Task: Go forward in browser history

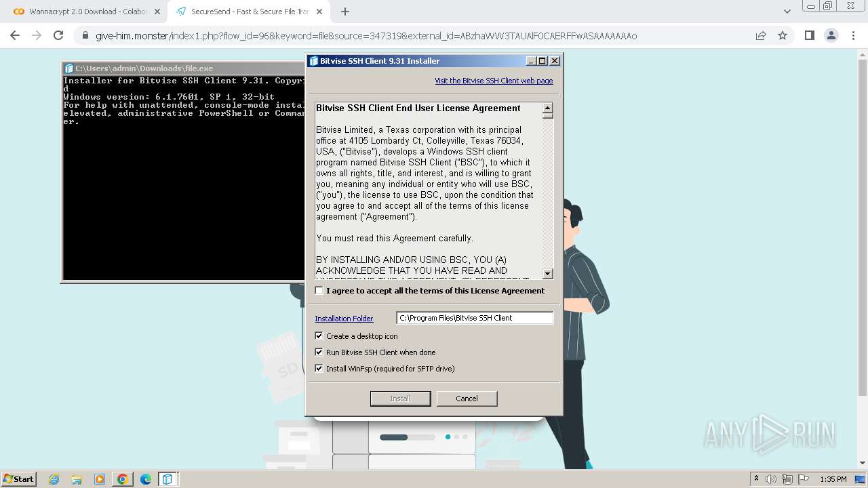Action: tap(37, 35)
